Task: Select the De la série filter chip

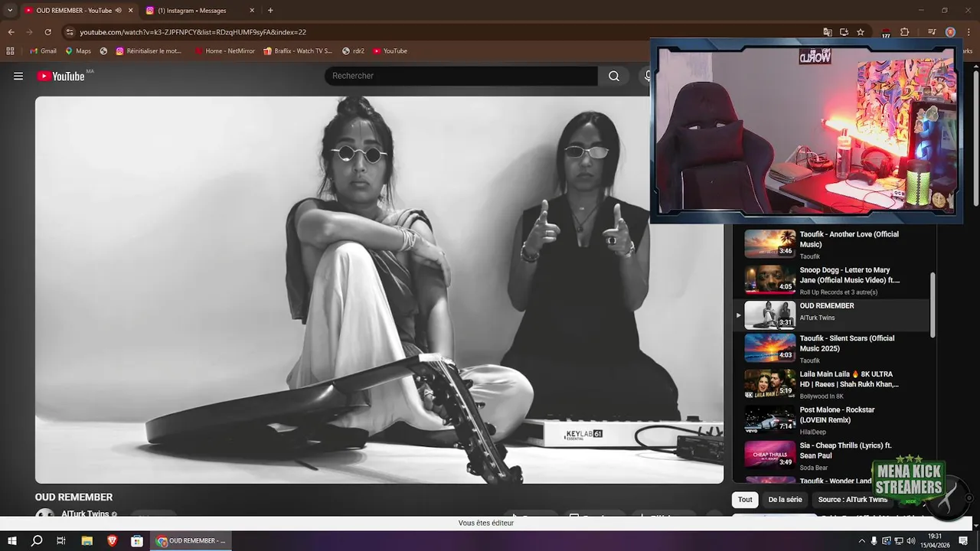Action: [x=785, y=500]
